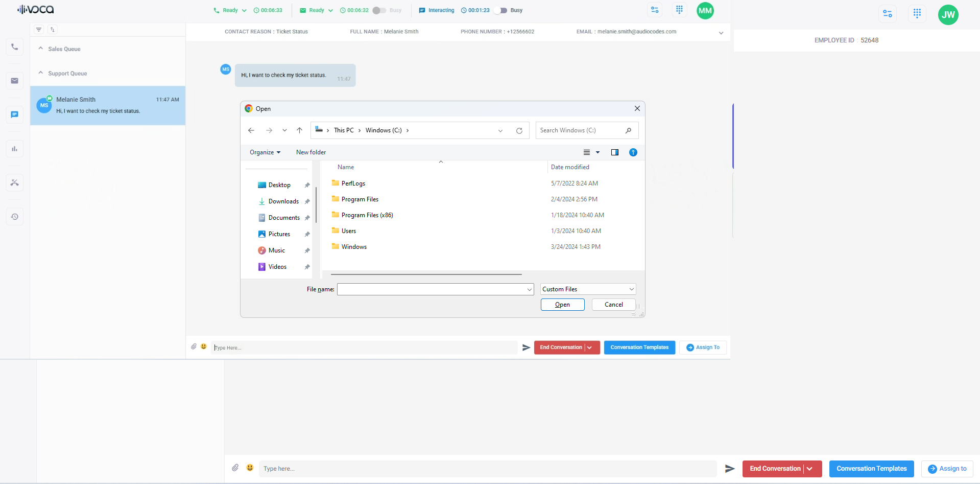Open End Conversation dropdown arrow in upper chat

(x=590, y=348)
